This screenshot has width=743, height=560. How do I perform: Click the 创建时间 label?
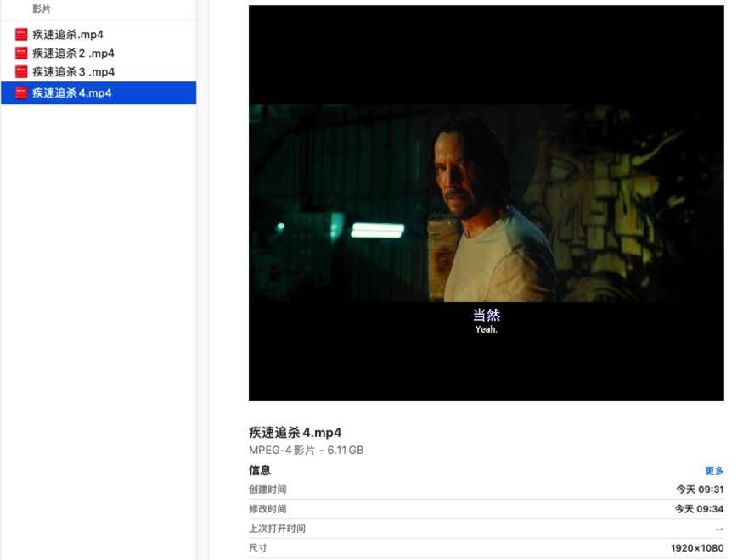point(267,490)
